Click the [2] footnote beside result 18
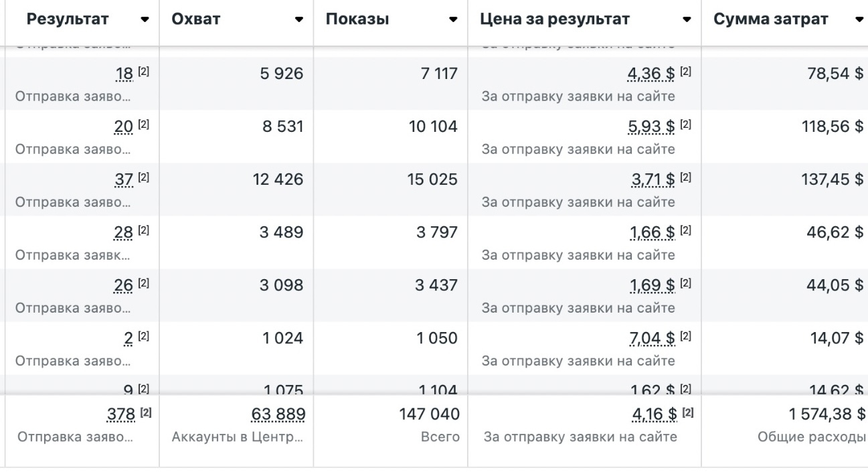The image size is (868, 472). (x=144, y=72)
